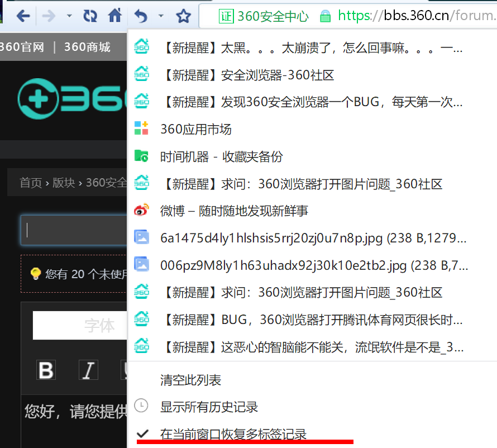Click the 360 community logo

72,99
